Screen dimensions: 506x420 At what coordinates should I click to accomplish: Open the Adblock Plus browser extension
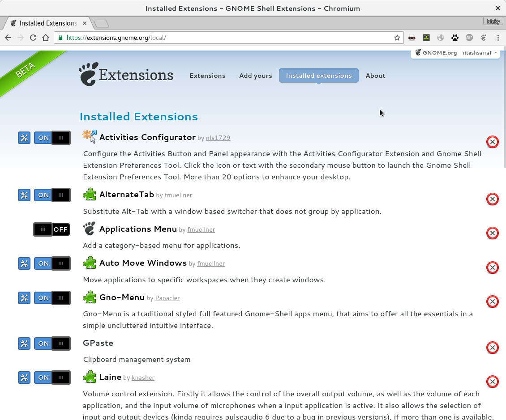click(x=469, y=38)
